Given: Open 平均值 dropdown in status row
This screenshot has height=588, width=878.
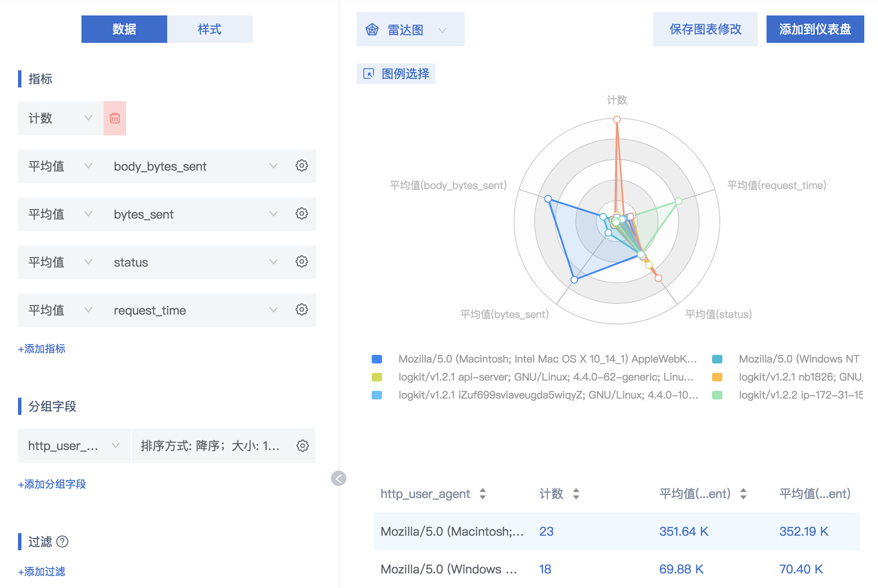Looking at the screenshot, I should (x=61, y=262).
